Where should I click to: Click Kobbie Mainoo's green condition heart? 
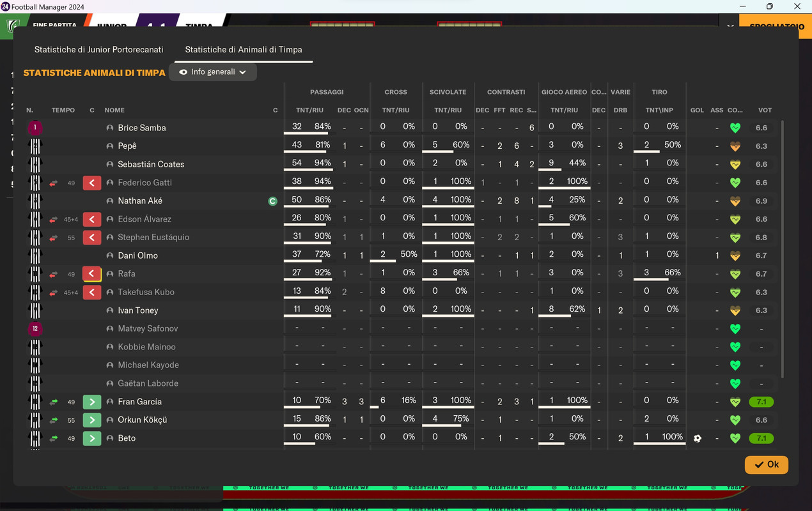[x=735, y=347]
